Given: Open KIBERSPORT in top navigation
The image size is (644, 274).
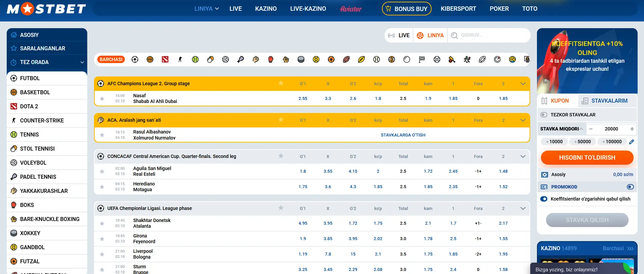Looking at the screenshot, I should pos(458,9).
